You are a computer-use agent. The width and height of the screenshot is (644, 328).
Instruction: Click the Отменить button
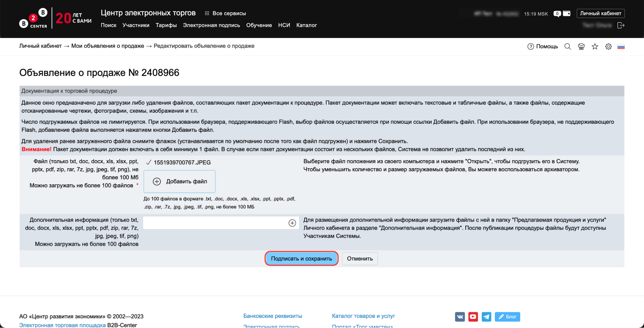[360, 259]
